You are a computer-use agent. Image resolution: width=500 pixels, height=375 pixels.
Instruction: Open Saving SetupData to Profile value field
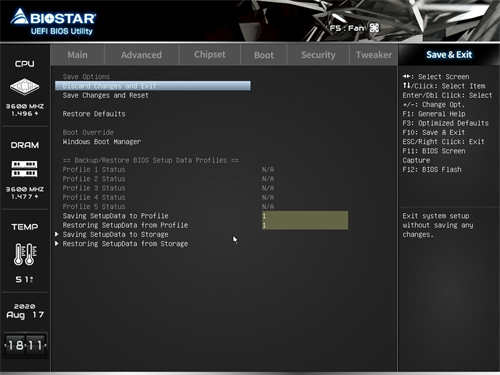[x=305, y=216]
